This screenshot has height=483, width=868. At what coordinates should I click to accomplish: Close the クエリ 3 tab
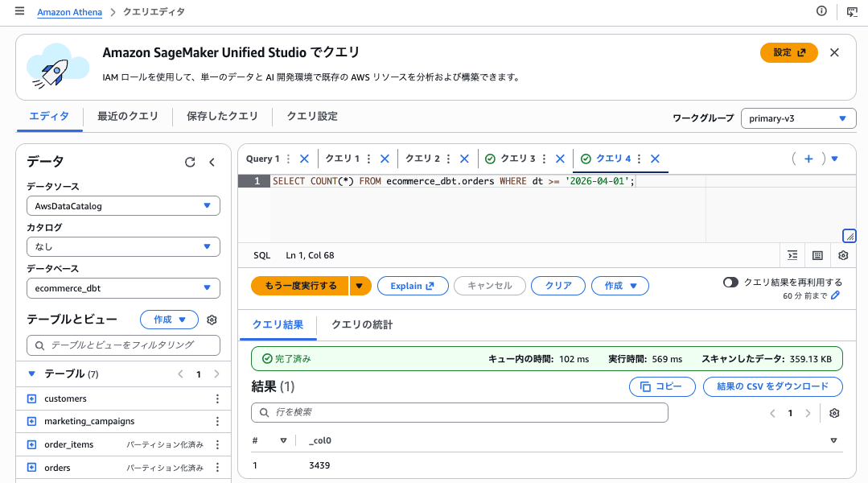[x=560, y=159]
